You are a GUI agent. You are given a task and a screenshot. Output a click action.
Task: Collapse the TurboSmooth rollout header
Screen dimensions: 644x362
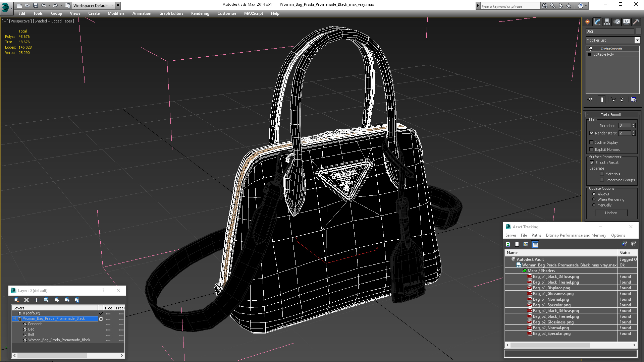click(x=611, y=115)
